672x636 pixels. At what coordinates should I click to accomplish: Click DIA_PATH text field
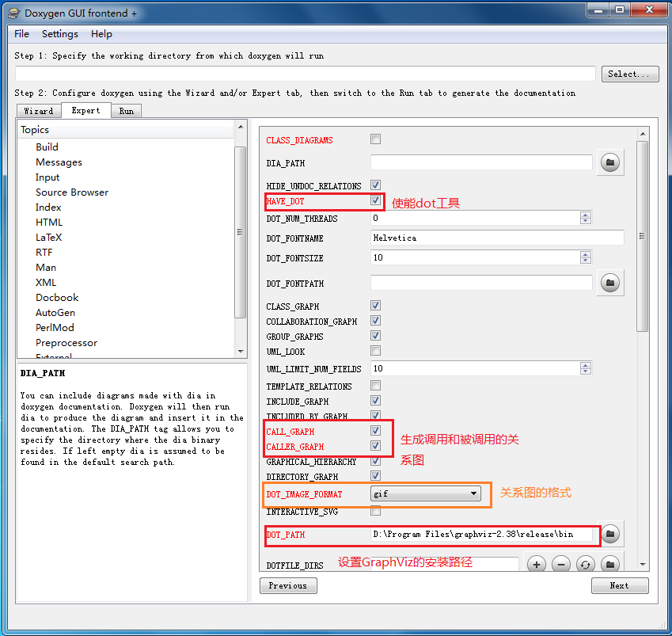[481, 162]
